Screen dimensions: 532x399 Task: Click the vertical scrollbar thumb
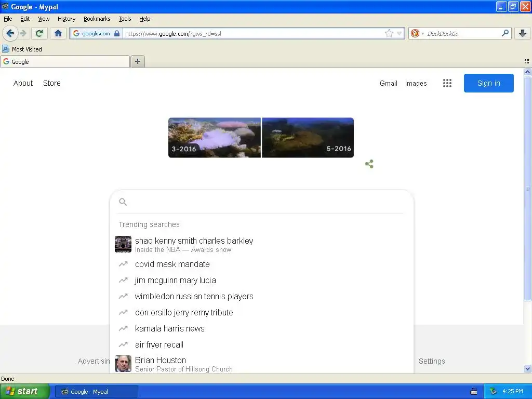click(527, 188)
